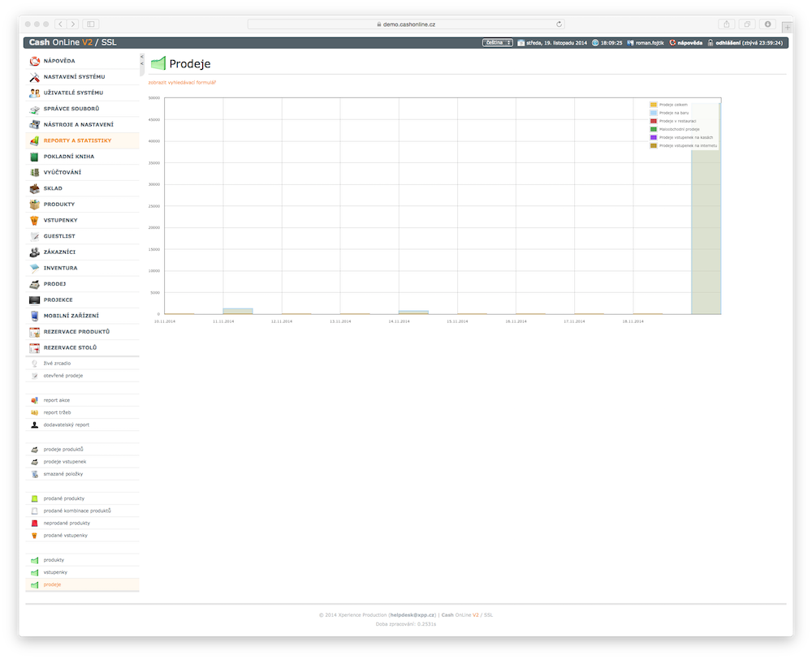Click the Safari address bar showing demo.cashonline.cz
The image size is (812, 659).
coord(405,24)
